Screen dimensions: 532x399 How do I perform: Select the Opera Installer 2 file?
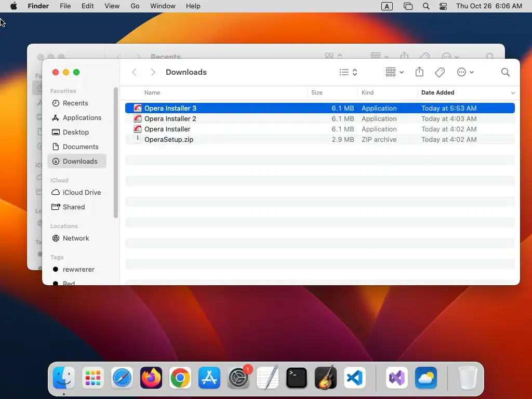[320, 119]
